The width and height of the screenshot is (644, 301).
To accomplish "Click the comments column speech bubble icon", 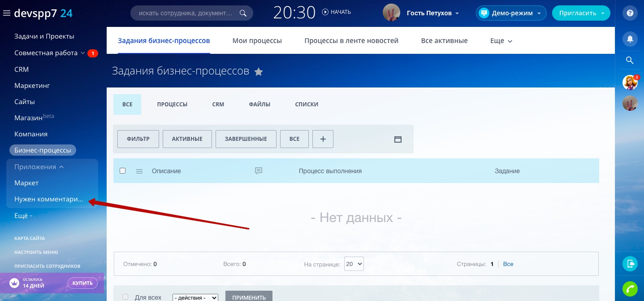I will point(258,171).
